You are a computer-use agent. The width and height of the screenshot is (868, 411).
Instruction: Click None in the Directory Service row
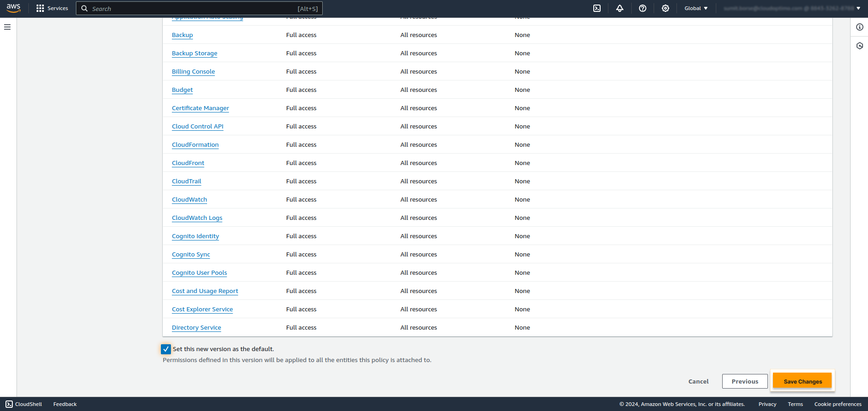pyautogui.click(x=522, y=327)
